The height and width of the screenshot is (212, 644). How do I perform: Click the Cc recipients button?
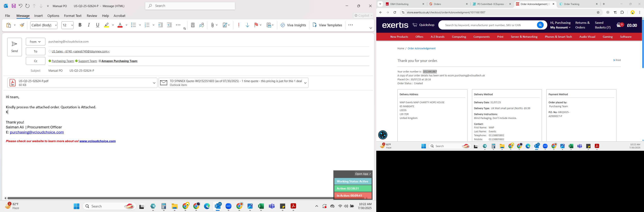[35, 61]
